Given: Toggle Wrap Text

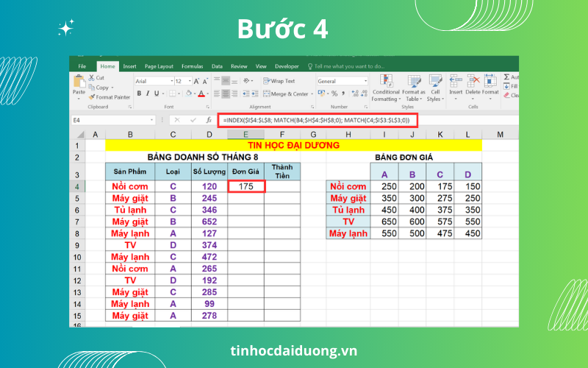Looking at the screenshot, I should (x=279, y=81).
